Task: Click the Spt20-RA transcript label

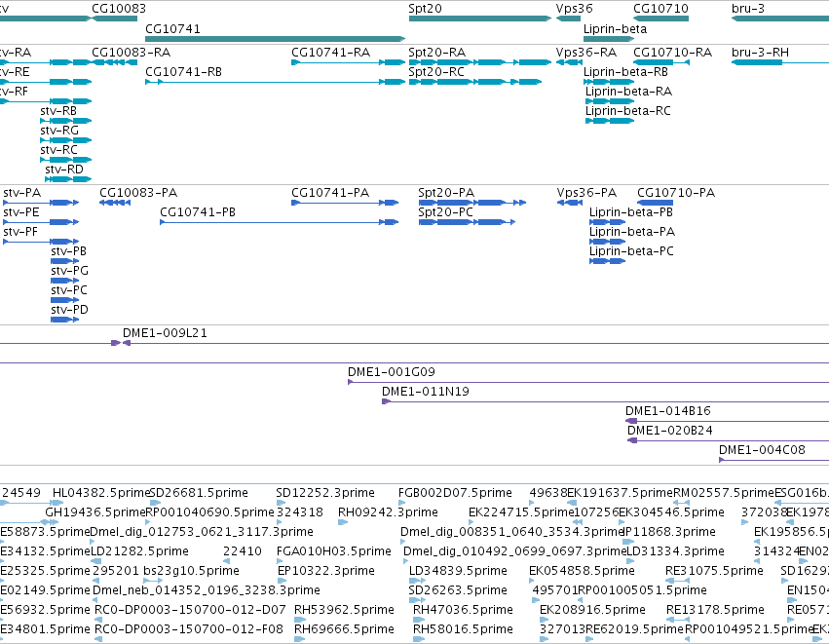Action: [x=436, y=53]
